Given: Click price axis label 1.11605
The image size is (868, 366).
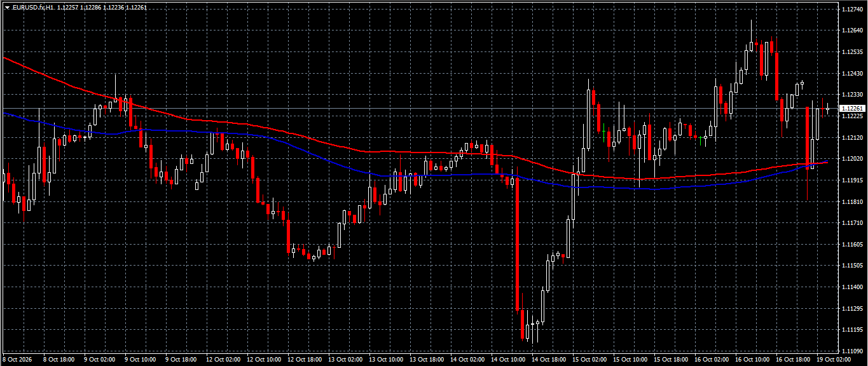Looking at the screenshot, I should (851, 244).
